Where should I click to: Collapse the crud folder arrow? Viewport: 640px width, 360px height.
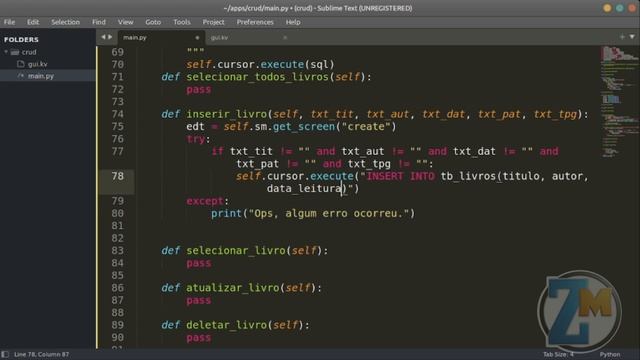pyautogui.click(x=6, y=52)
